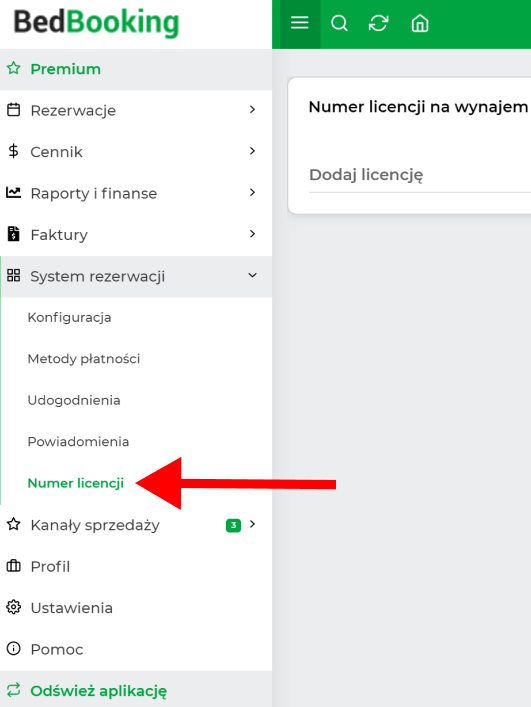Select Konfiguracja submenu item
This screenshot has height=707, width=531.
point(69,317)
